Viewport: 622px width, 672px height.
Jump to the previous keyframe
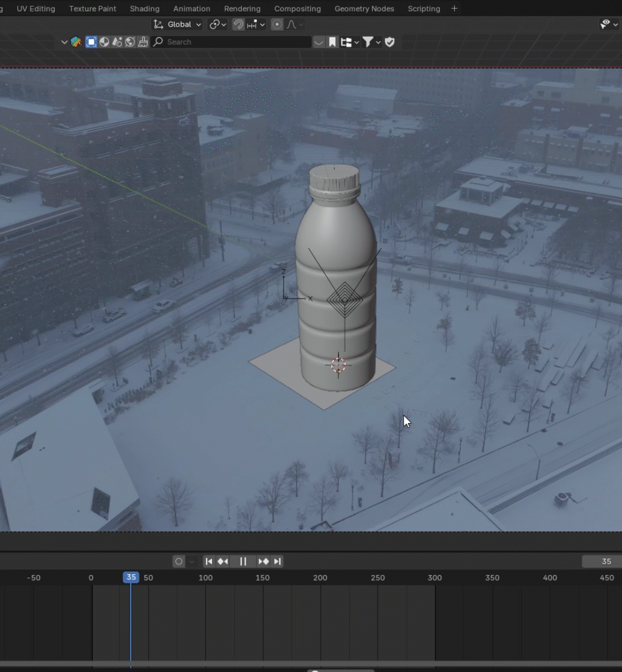click(x=222, y=561)
